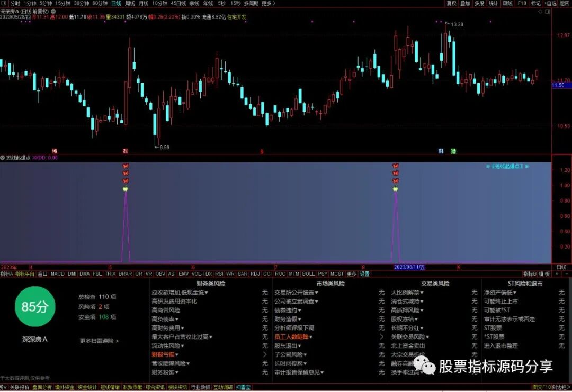
Task: Expand 财务造假 item
Action: point(288,319)
